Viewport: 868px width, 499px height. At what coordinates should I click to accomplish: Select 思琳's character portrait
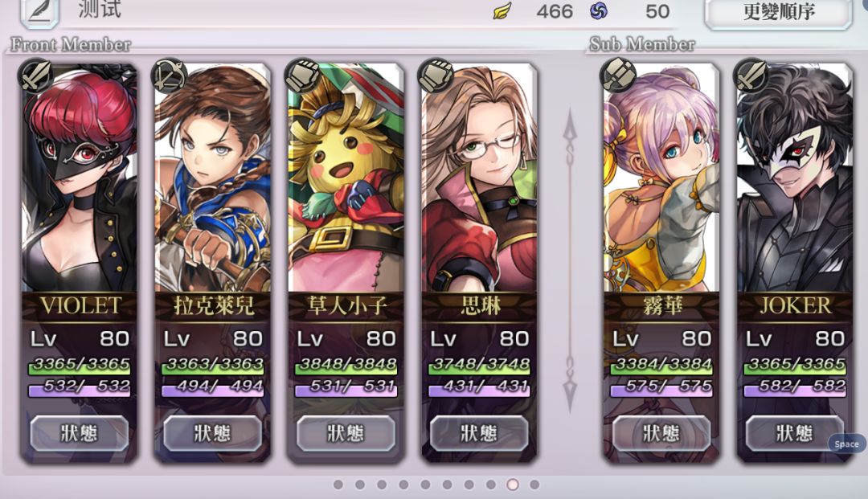[x=479, y=178]
